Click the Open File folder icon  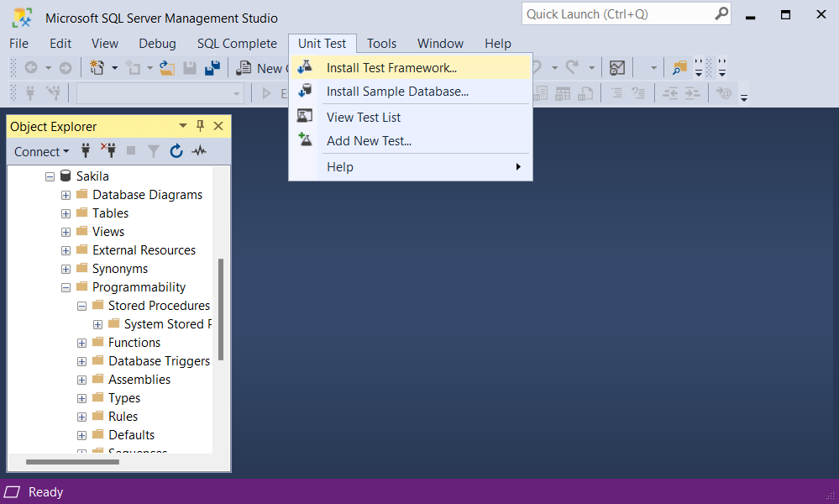click(x=167, y=68)
